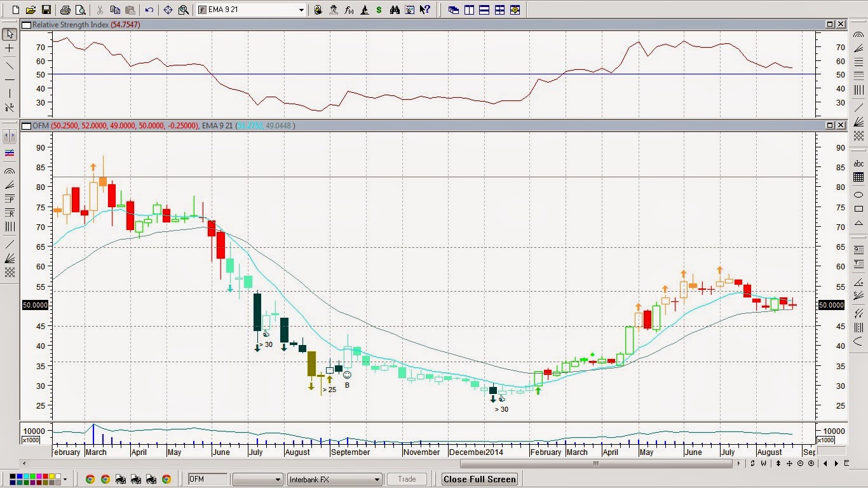The width and height of the screenshot is (868, 488).
Task: Open the color palette dropdown arrow
Action: 65,479
